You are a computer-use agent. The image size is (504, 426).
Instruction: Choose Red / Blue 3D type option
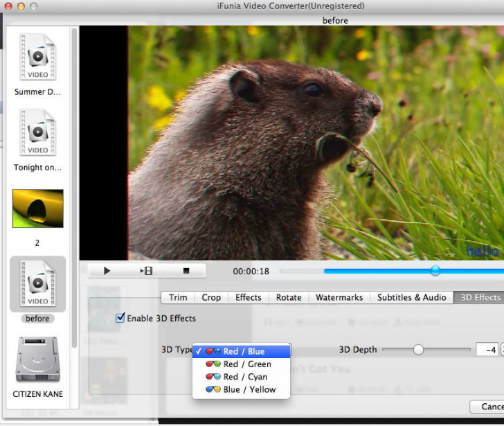(x=243, y=351)
